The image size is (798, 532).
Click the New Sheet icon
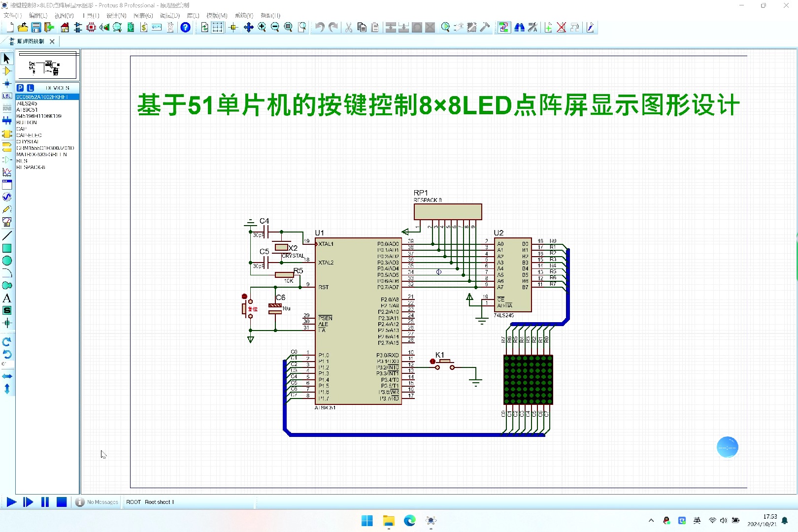[x=548, y=28]
